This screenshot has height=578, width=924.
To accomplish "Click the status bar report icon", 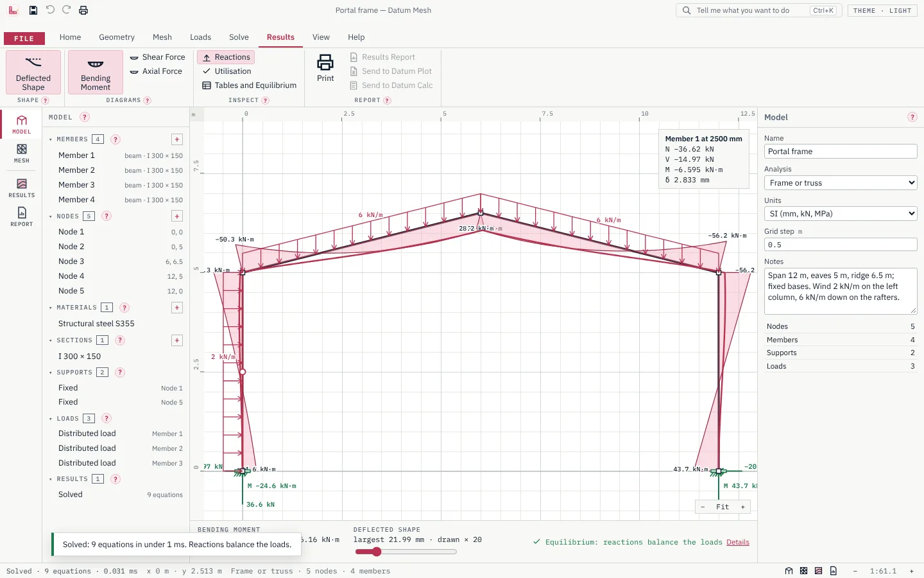I will coord(833,571).
